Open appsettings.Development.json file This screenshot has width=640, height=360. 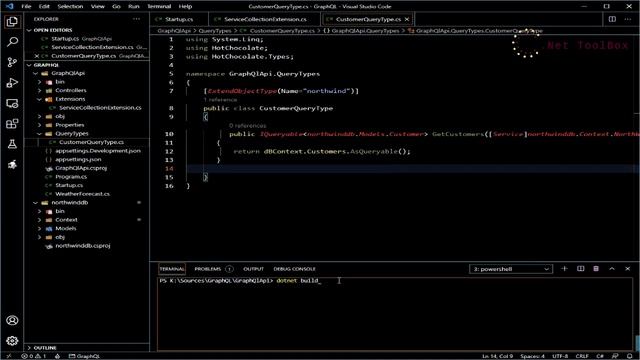click(98, 151)
